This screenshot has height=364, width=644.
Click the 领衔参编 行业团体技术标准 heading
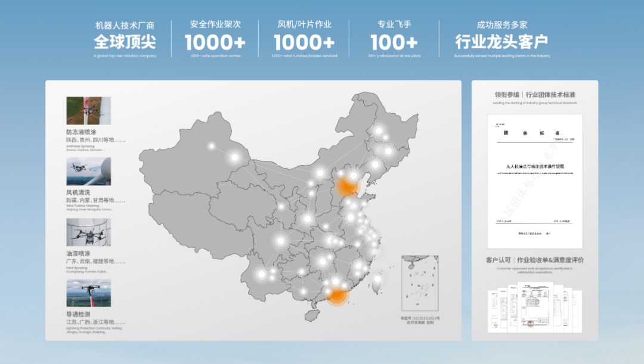(534, 95)
